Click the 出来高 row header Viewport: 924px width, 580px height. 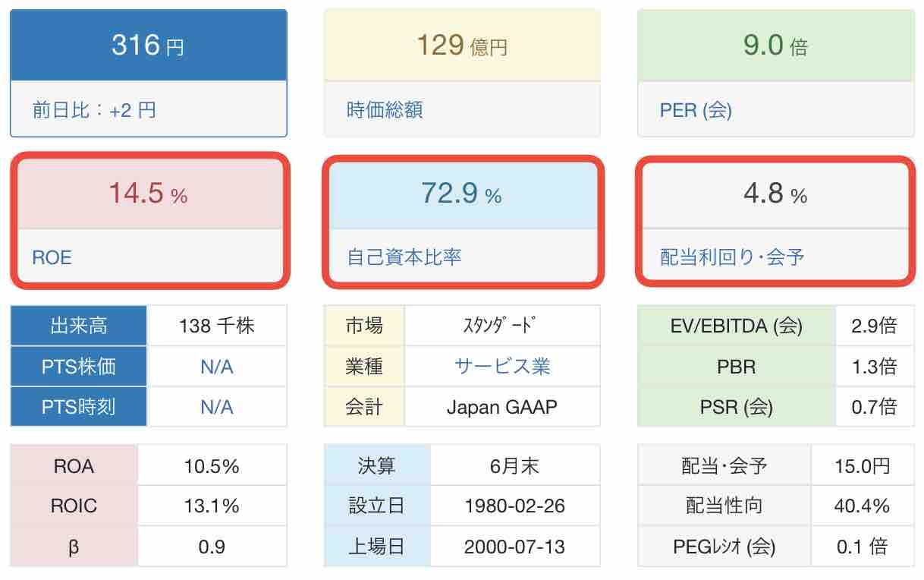79,326
